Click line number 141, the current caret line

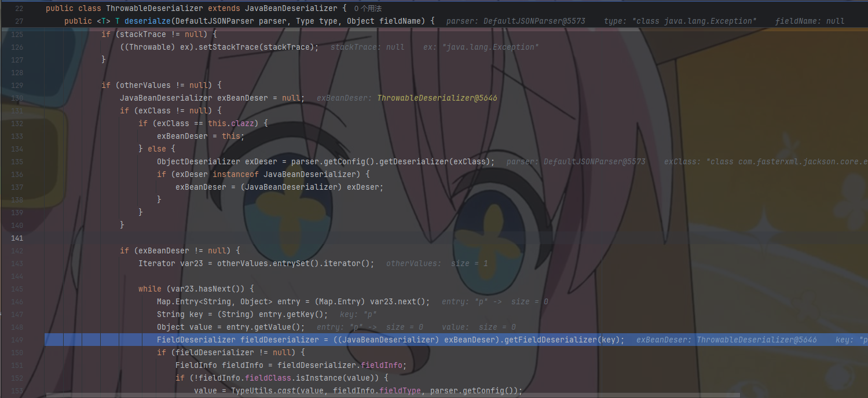pos(16,238)
